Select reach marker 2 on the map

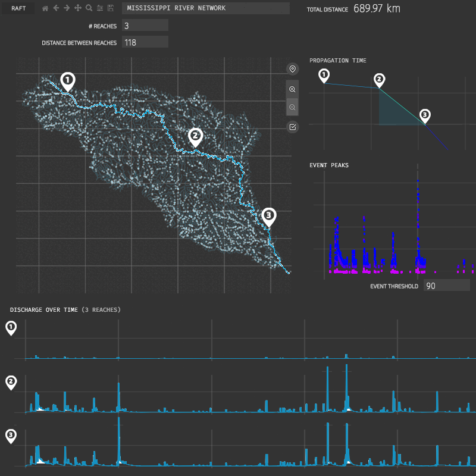[195, 136]
